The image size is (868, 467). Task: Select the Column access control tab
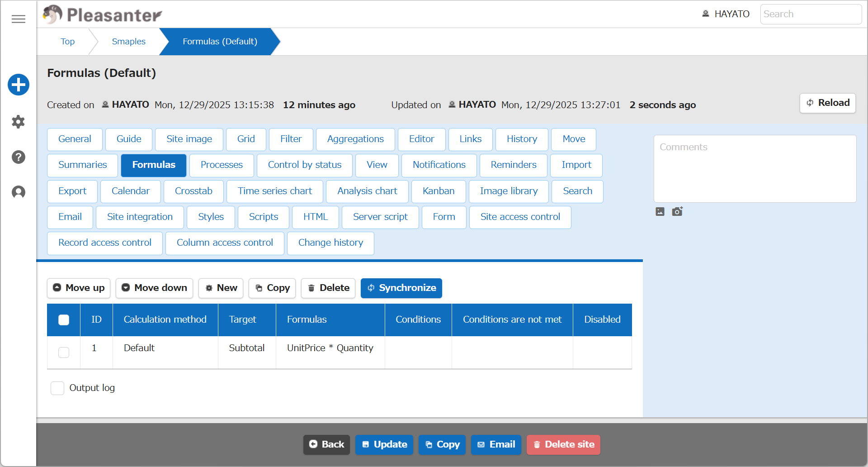click(x=225, y=243)
